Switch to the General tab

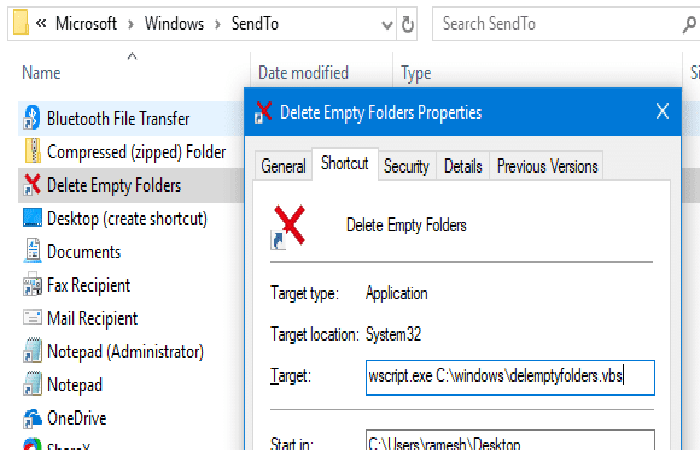283,166
